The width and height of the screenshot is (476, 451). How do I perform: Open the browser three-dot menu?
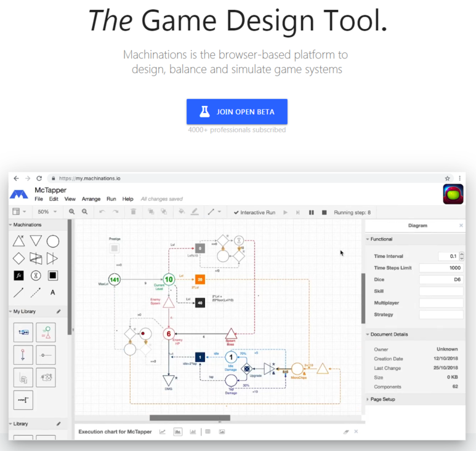459,178
